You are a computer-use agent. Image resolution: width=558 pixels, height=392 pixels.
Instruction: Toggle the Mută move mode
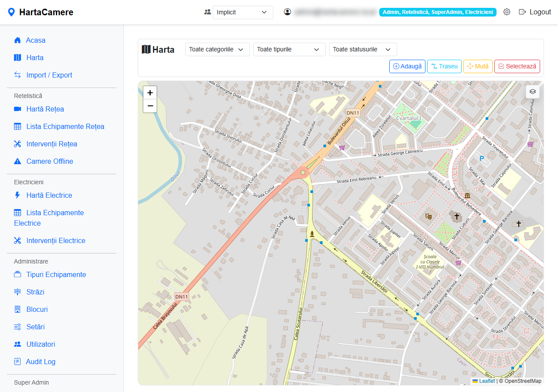coord(478,66)
